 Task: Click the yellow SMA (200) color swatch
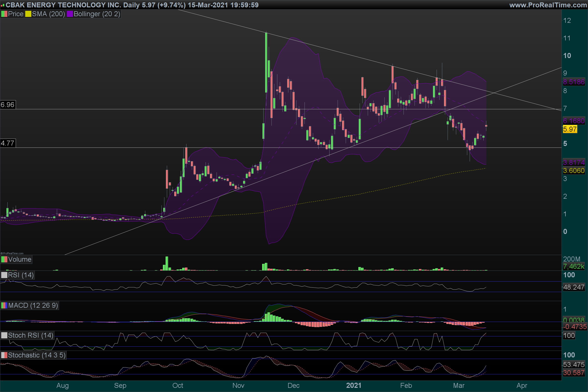[28, 14]
